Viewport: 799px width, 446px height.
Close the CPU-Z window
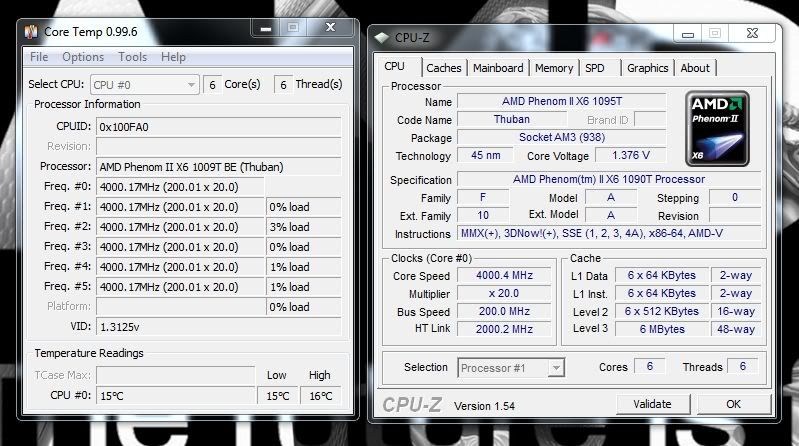752,34
